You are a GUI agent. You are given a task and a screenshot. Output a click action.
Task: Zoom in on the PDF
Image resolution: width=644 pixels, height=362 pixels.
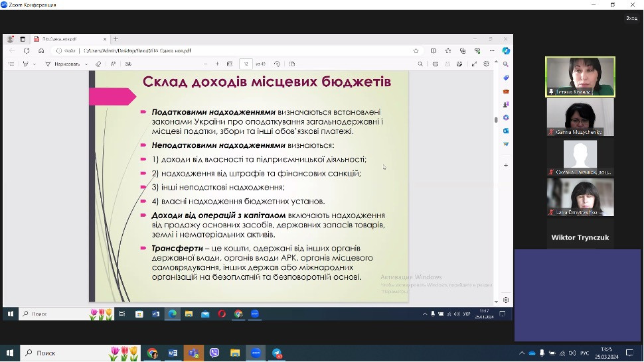coord(217,64)
